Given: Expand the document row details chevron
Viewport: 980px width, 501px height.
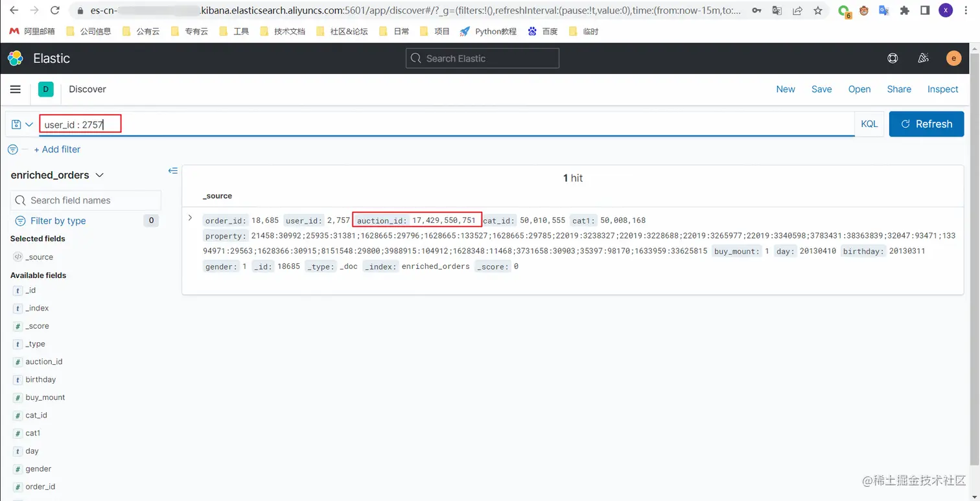Looking at the screenshot, I should coord(190,218).
